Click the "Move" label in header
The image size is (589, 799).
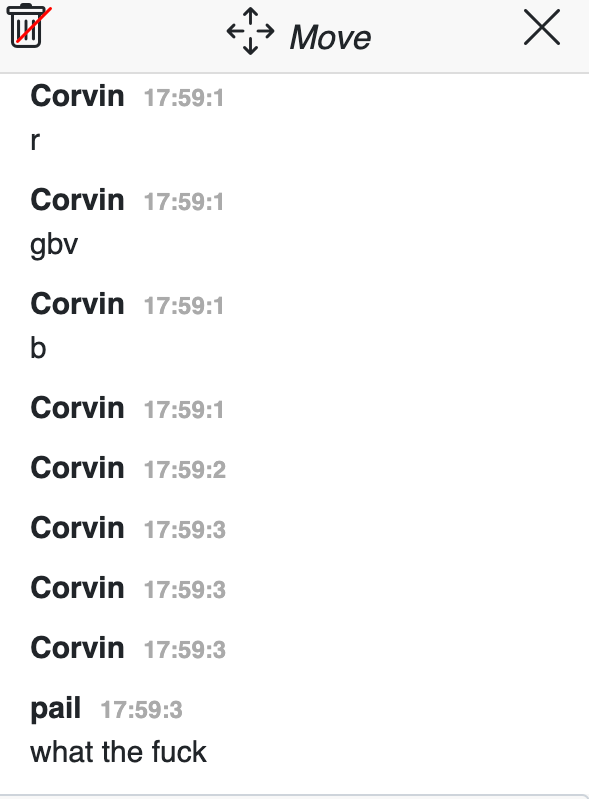pyautogui.click(x=330, y=38)
